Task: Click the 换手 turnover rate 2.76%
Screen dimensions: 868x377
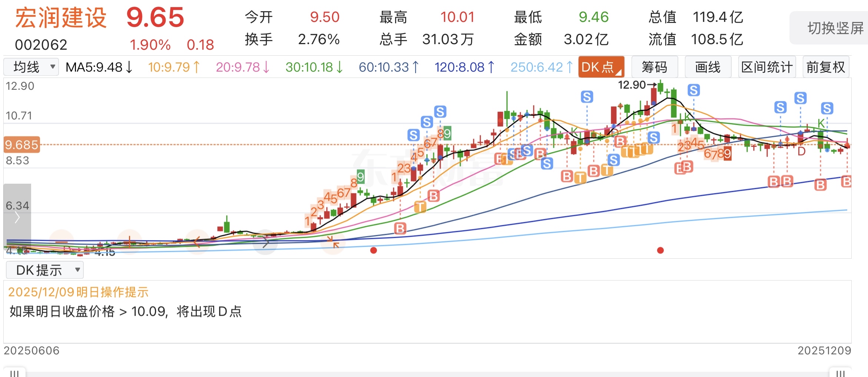Action: (319, 39)
